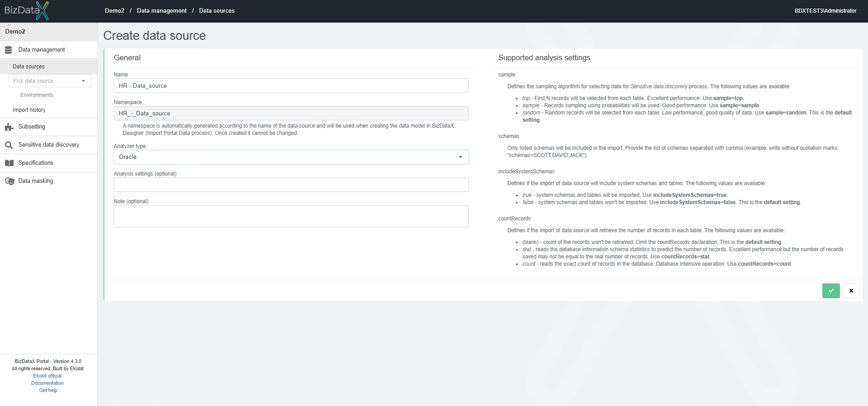The height and width of the screenshot is (406, 868).
Task: Click the 'countRecords' setting label
Action: 514,219
